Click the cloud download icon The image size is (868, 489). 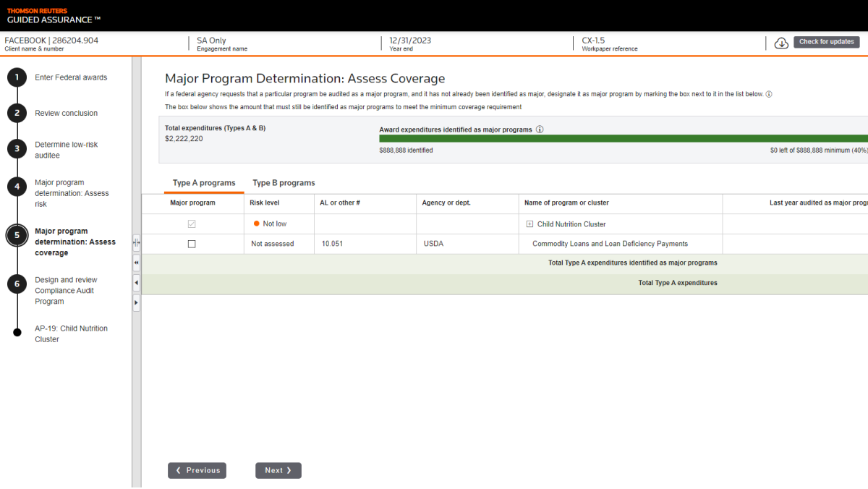click(x=781, y=43)
